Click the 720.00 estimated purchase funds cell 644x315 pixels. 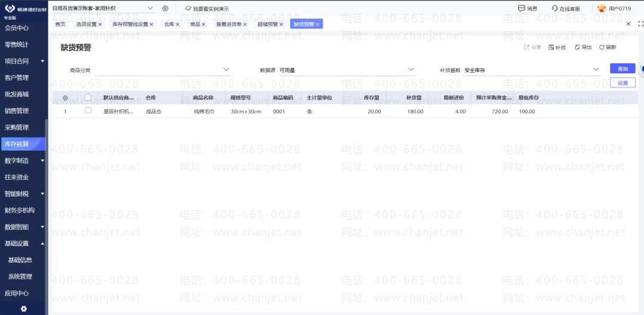tap(500, 111)
